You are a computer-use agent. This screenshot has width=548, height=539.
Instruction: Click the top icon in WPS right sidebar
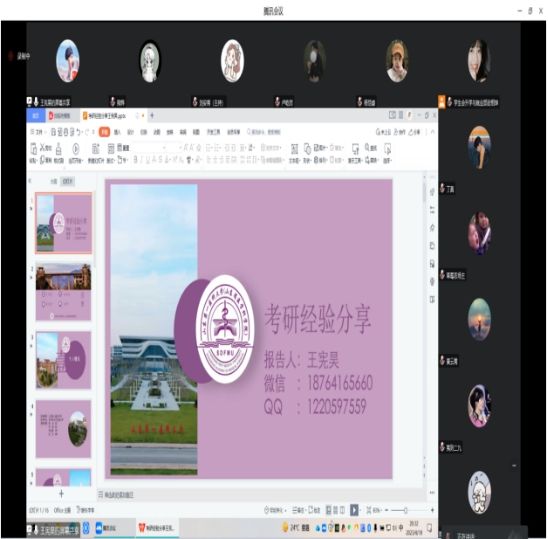click(x=432, y=192)
